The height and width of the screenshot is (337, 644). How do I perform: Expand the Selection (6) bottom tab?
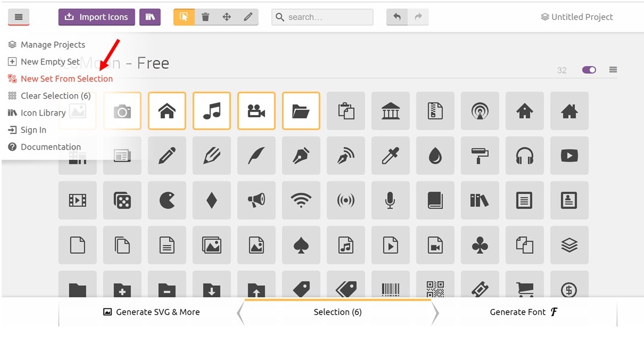pyautogui.click(x=338, y=312)
